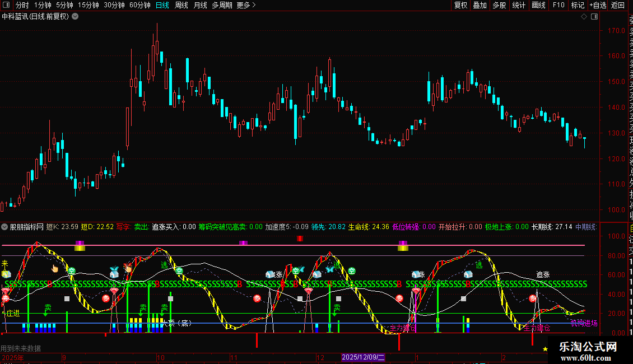Expand the 更多 periods menu

click(x=246, y=5)
